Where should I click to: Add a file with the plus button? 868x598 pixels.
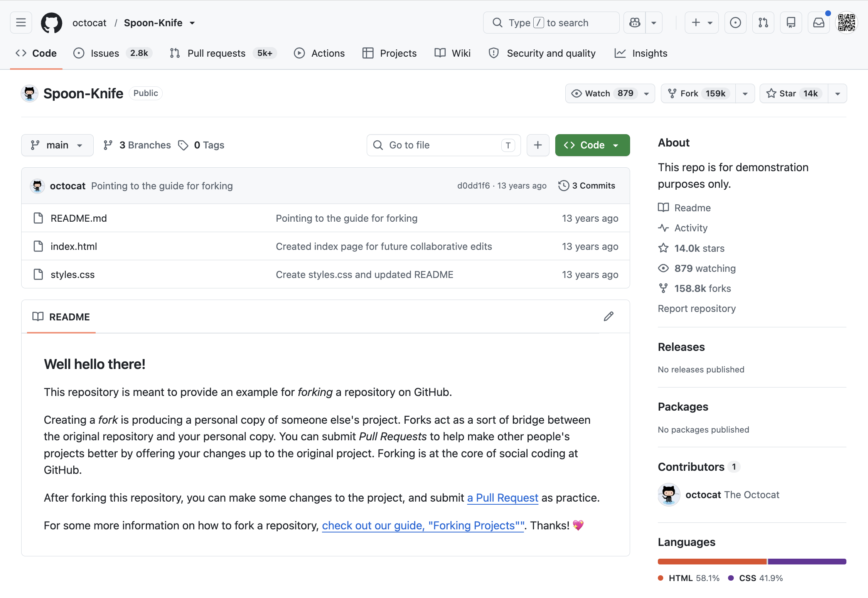tap(538, 145)
